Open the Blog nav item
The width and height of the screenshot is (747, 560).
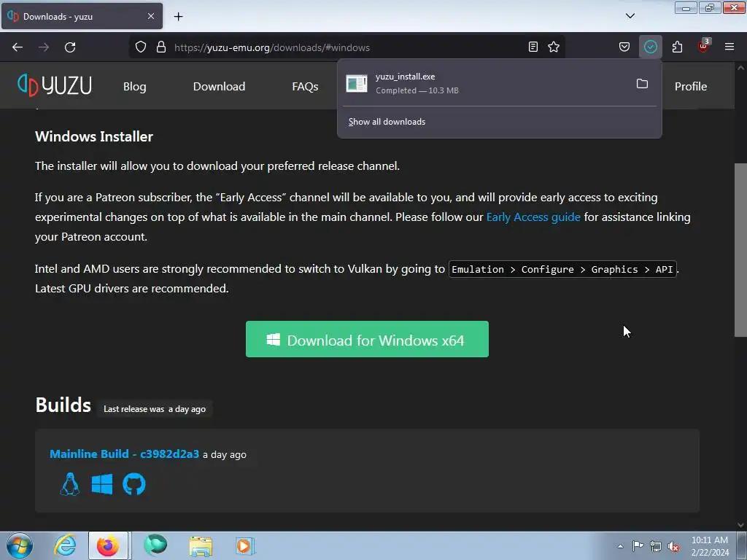[x=135, y=86]
